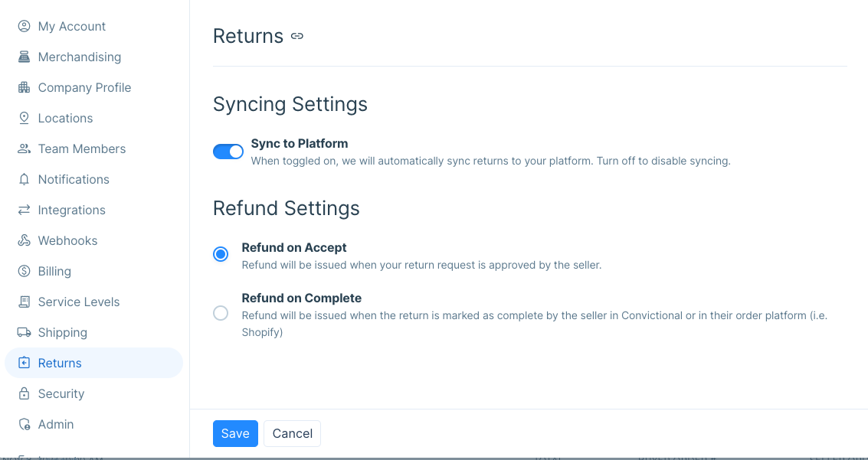Click the Billing dollar icon
The width and height of the screenshot is (868, 460).
(x=24, y=271)
